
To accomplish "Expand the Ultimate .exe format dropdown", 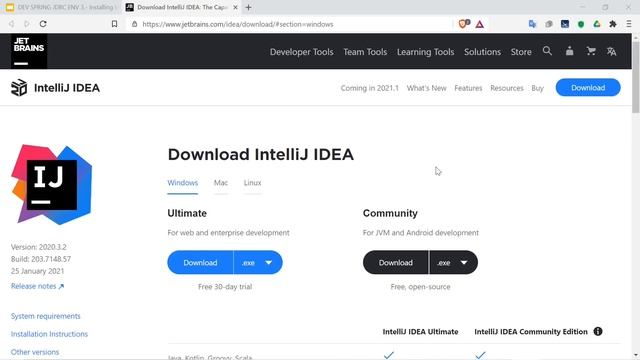I will click(x=258, y=262).
